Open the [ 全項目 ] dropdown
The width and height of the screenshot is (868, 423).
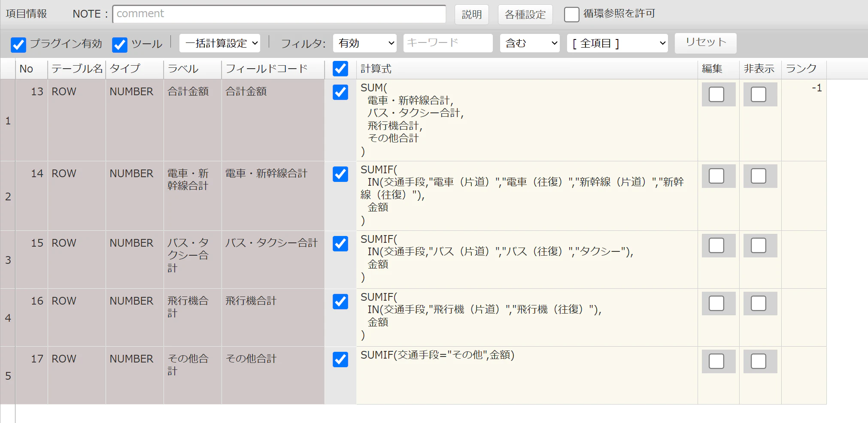click(x=617, y=43)
